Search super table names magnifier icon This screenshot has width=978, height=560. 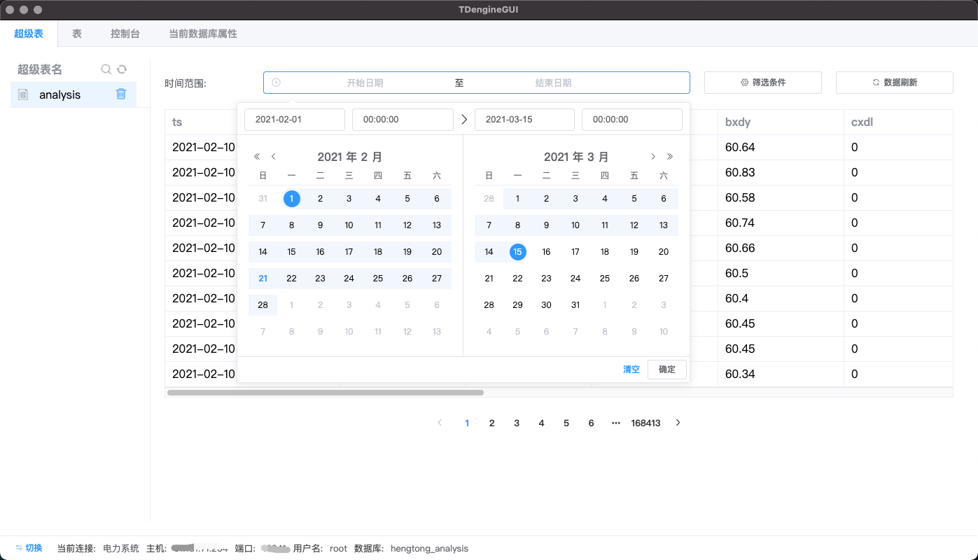click(106, 69)
